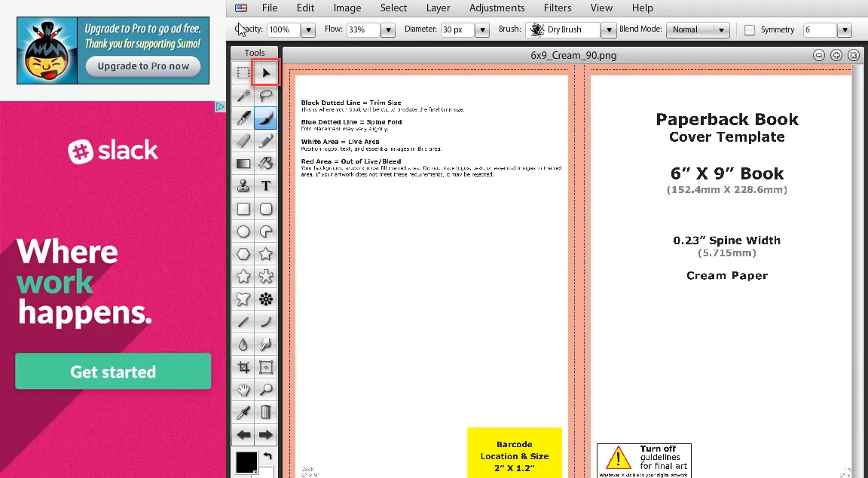Image resolution: width=868 pixels, height=478 pixels.
Task: Select the Magic Wand tool
Action: 243,95
